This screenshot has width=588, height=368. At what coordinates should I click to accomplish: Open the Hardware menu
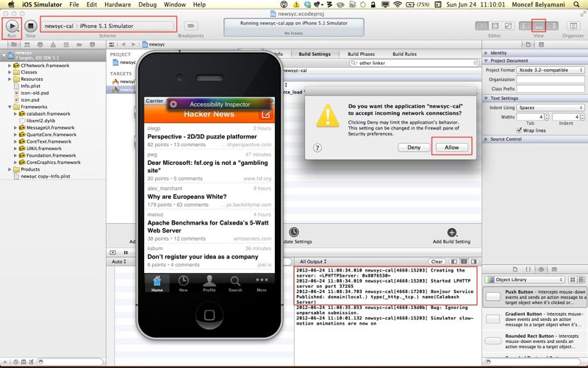pyautogui.click(x=118, y=4)
